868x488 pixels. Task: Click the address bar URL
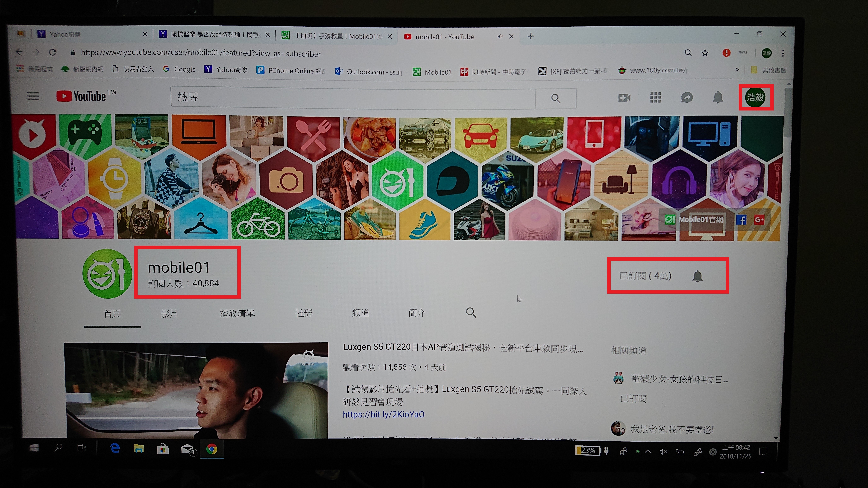coord(200,53)
